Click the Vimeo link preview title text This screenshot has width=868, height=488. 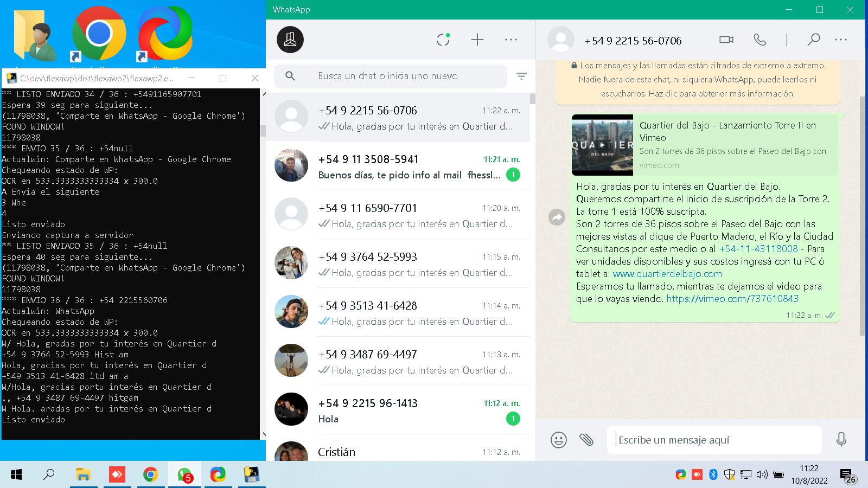point(727,131)
